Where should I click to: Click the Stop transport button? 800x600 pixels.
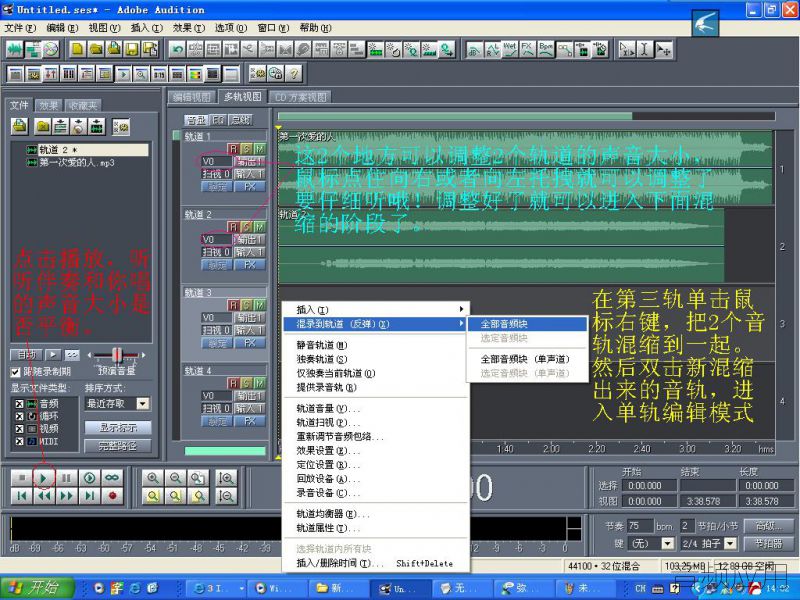21,478
